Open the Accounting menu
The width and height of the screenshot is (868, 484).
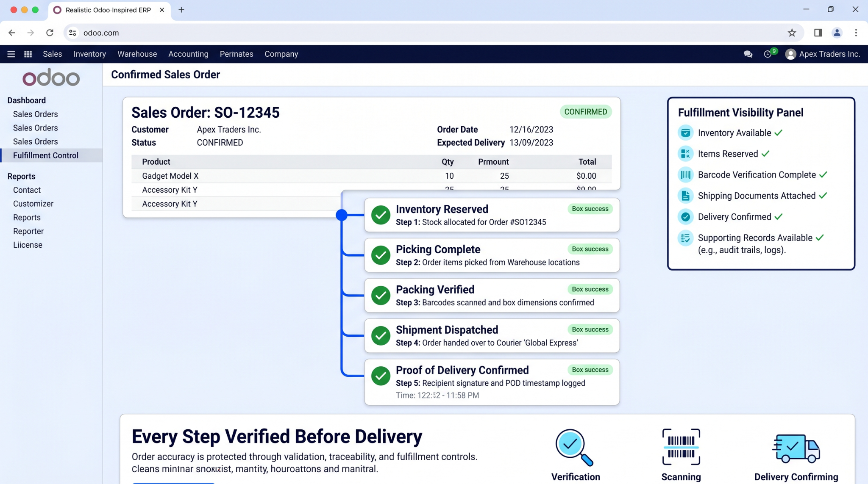pyautogui.click(x=188, y=54)
